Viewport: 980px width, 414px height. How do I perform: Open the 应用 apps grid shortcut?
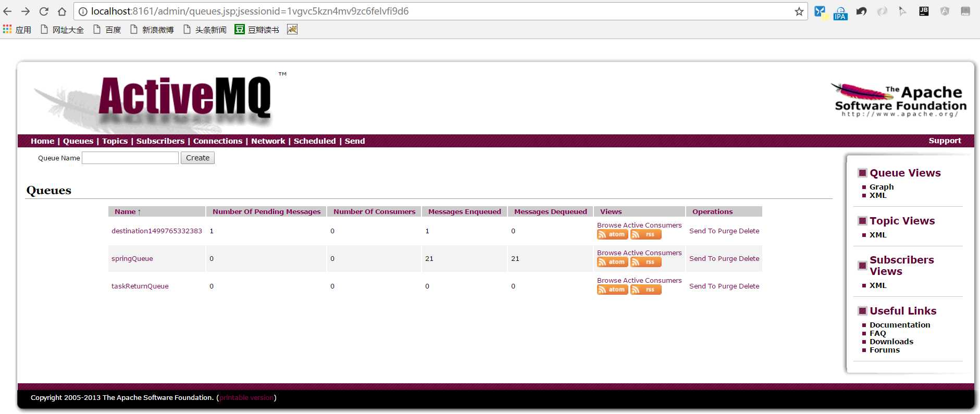(17, 30)
